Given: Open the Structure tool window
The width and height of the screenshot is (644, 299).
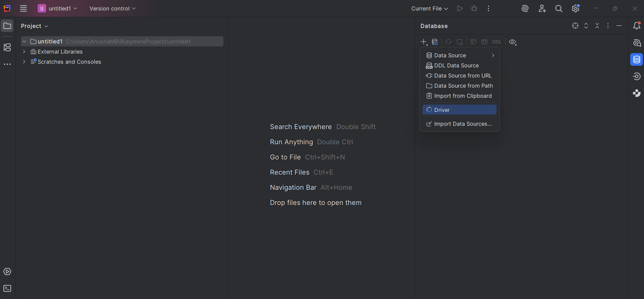Looking at the screenshot, I should pyautogui.click(x=7, y=48).
